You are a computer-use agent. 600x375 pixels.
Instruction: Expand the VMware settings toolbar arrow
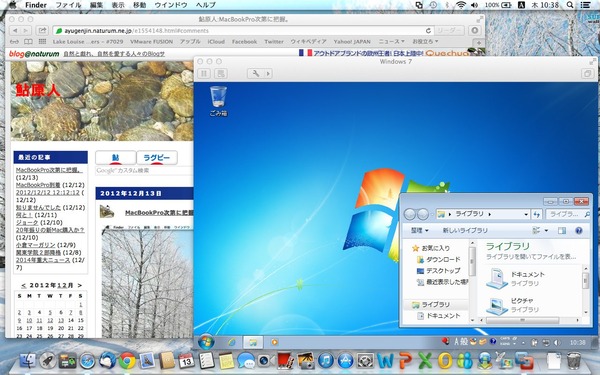click(268, 73)
